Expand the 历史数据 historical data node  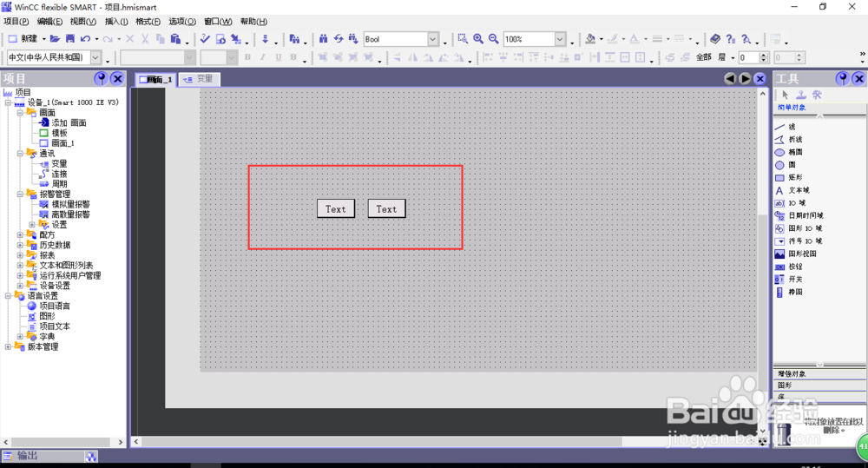click(x=20, y=245)
